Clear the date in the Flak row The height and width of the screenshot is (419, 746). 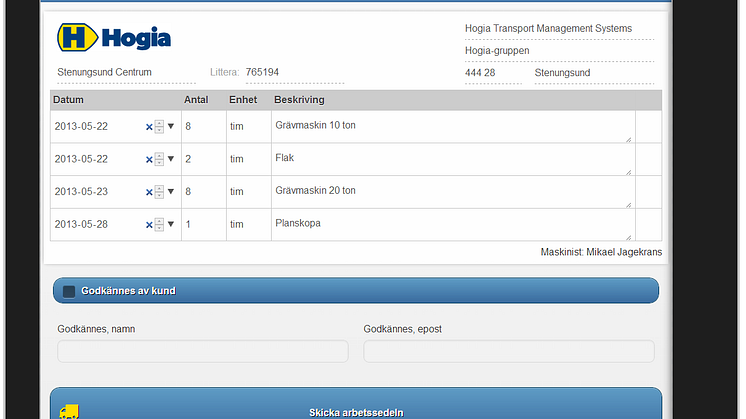pos(149,160)
